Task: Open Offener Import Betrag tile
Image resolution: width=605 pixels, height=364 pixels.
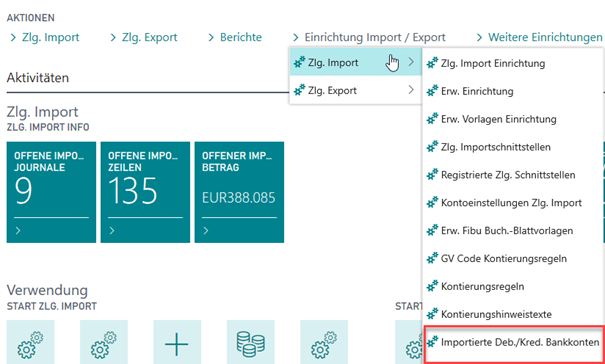Action: coord(239,192)
